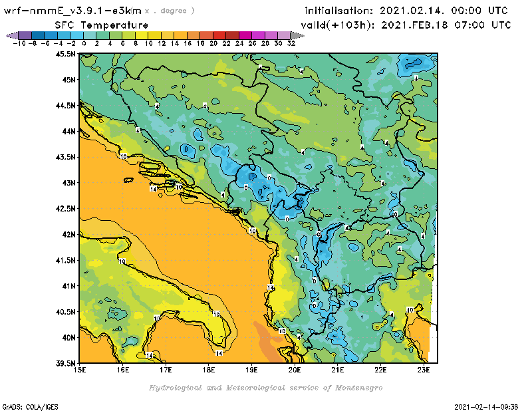This screenshot has width=532, height=411.
Task: Select the '20' value under the color scale
Action: pos(213,43)
